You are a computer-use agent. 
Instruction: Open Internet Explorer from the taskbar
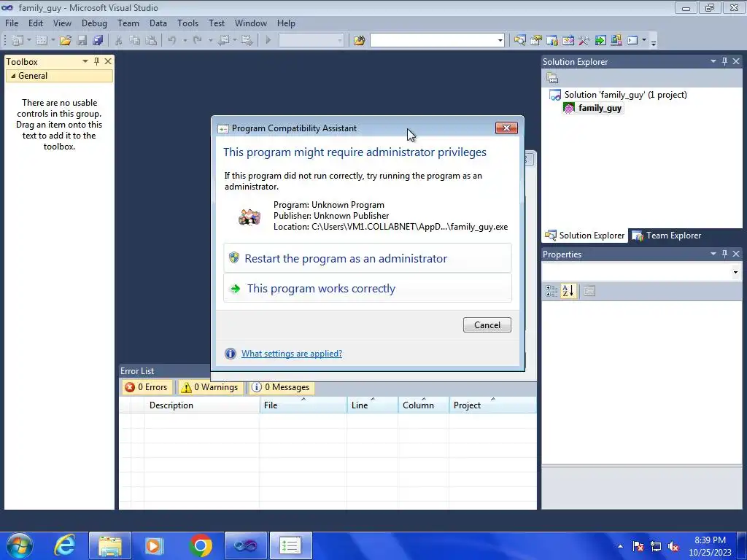[x=64, y=545]
